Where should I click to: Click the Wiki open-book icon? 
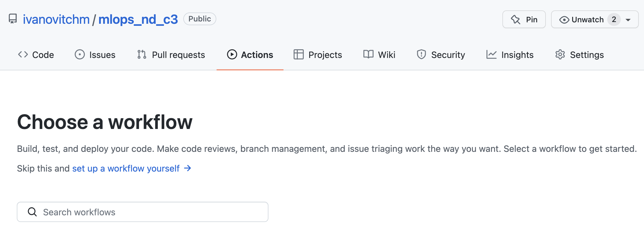368,54
